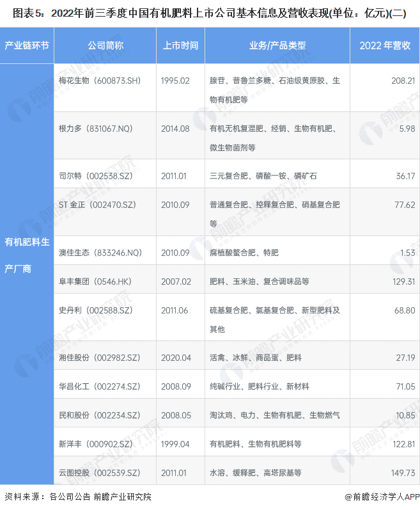Click the 2022 年营收 column header
Screen dimensions: 420x510
point(385,45)
